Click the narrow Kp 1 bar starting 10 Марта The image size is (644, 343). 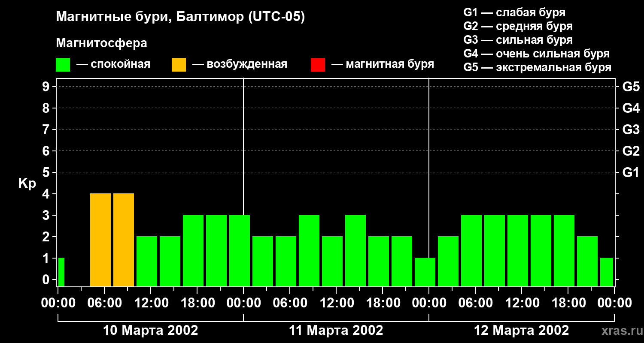61,272
